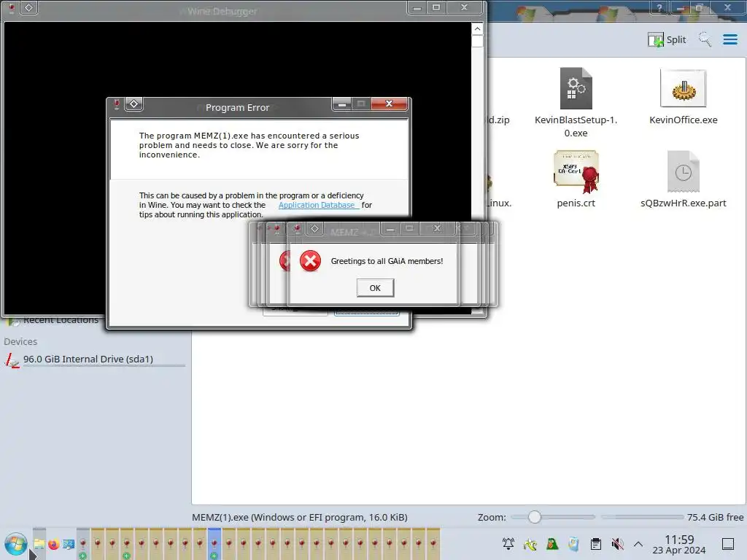Click the internal drive icon in the sidebar
Image resolution: width=747 pixels, height=560 pixels.
point(12,360)
